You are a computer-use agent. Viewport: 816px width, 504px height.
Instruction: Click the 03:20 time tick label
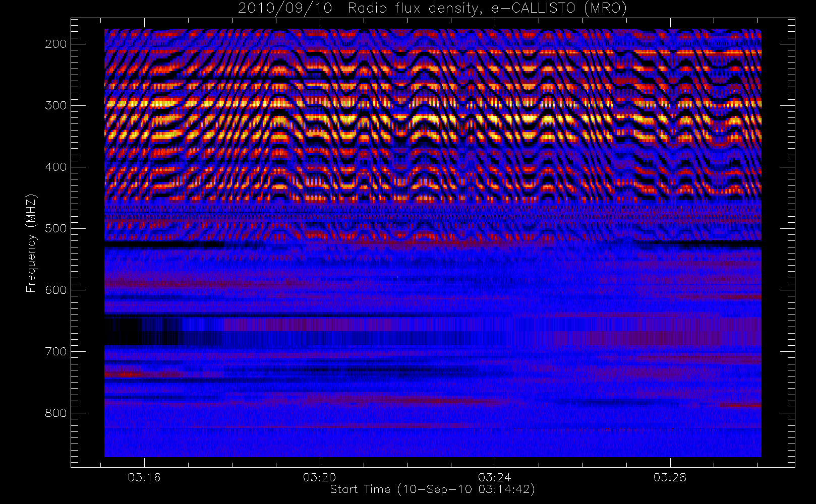[320, 477]
